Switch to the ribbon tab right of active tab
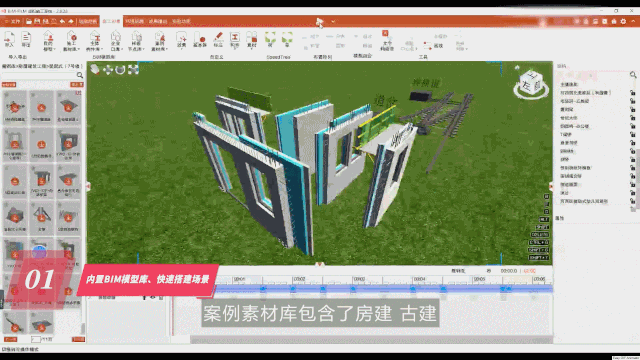 (134, 21)
